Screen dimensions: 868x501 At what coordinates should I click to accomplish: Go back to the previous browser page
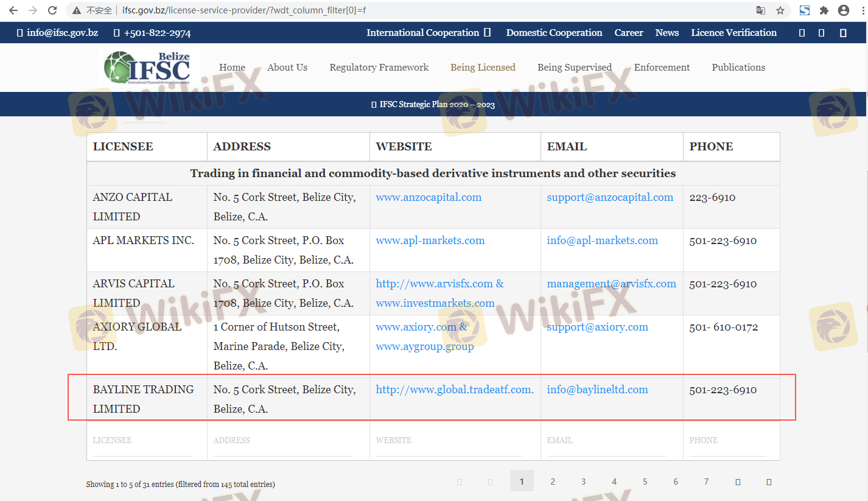click(x=13, y=10)
